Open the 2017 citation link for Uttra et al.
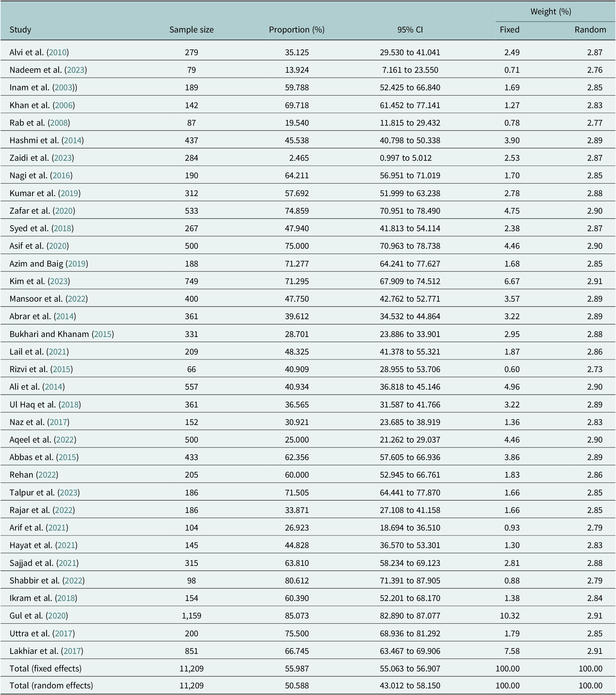 (64, 633)
